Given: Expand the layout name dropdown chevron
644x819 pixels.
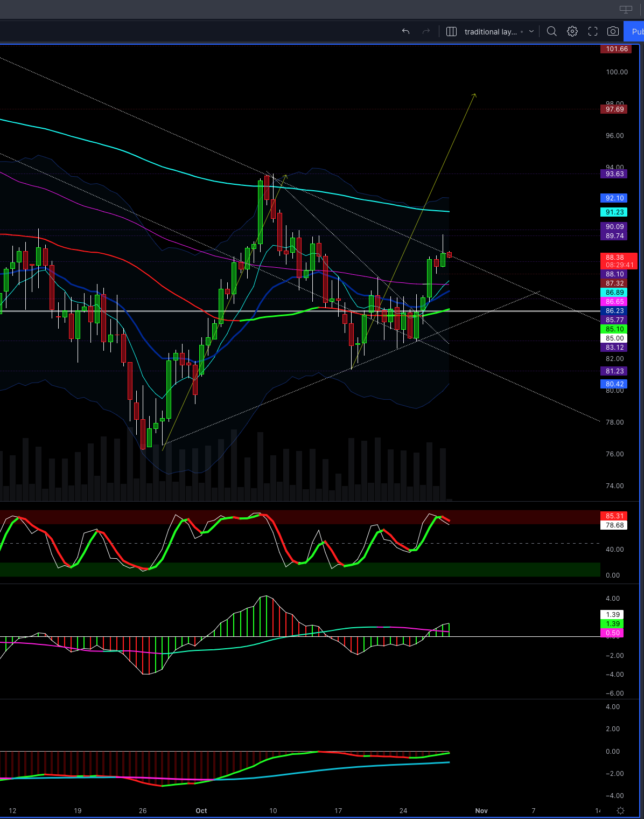Looking at the screenshot, I should (531, 32).
